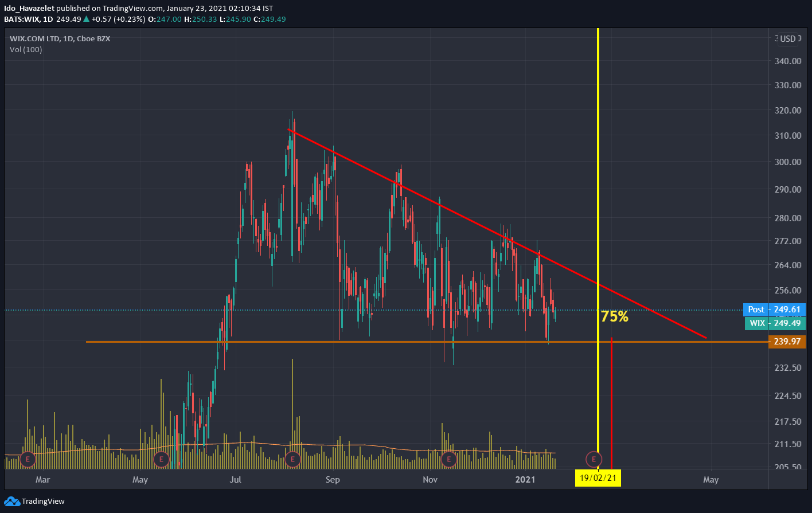Image resolution: width=812 pixels, height=513 pixels.
Task: Click the yellow 19/02/21 date label
Action: coord(598,479)
